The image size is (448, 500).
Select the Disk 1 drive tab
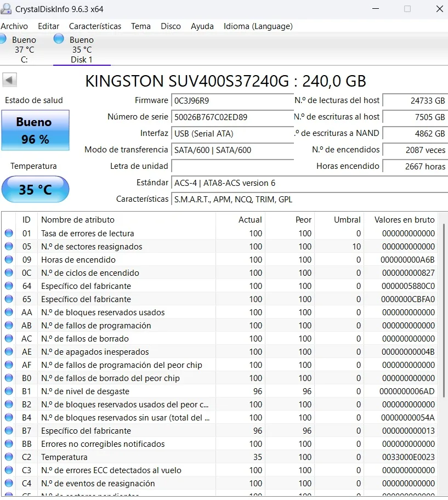[82, 49]
